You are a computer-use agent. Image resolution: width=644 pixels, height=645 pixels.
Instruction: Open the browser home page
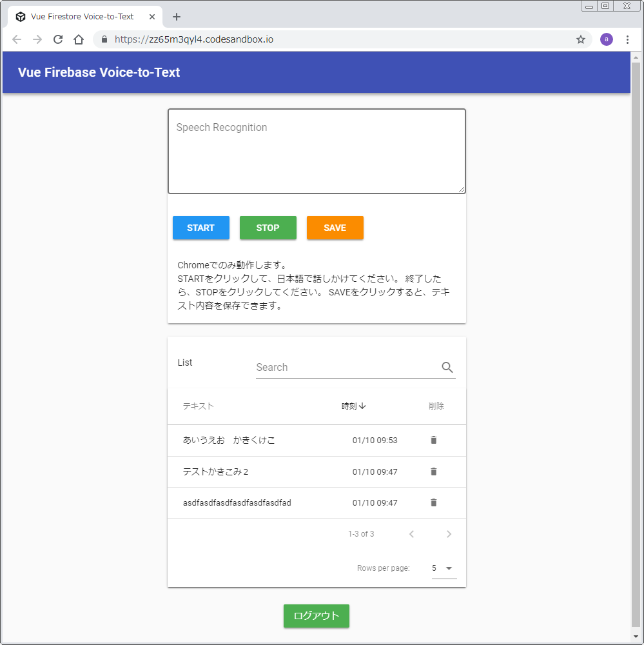tap(79, 39)
